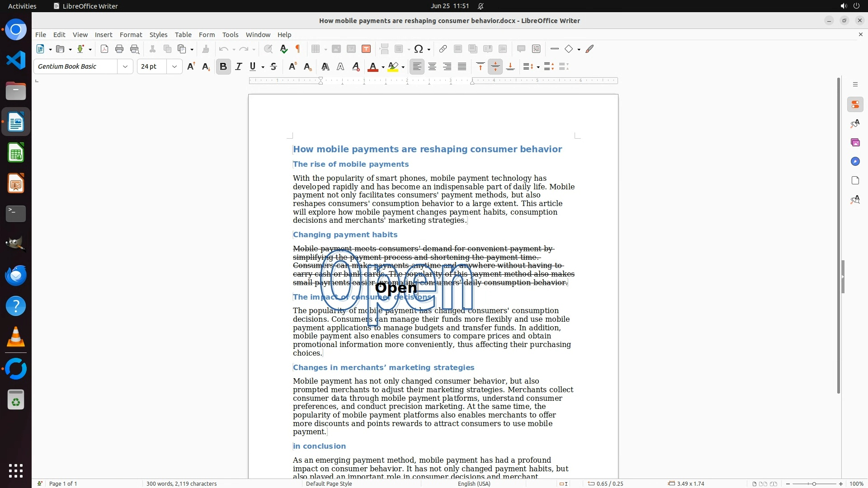
Task: Toggle formatting marks pilcrow icon
Action: point(298,49)
